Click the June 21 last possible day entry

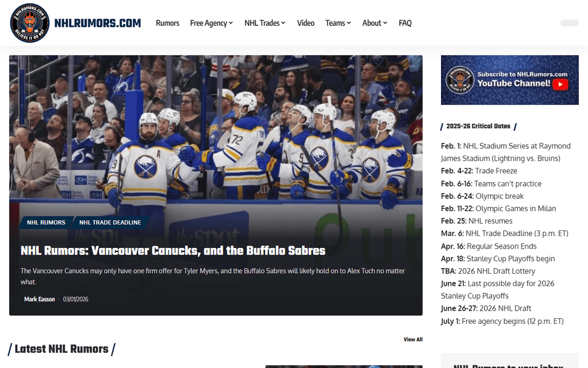pyautogui.click(x=498, y=289)
